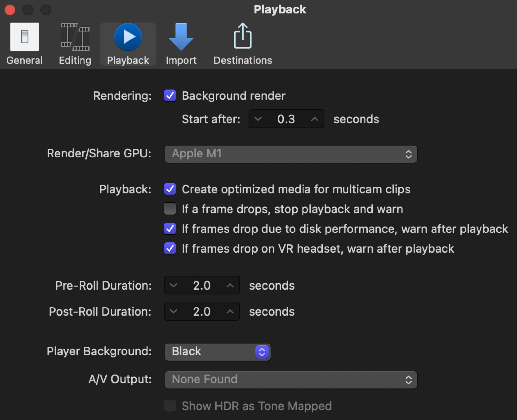Enable stop playback and warn on frame drop
The image size is (517, 420).
coord(170,209)
